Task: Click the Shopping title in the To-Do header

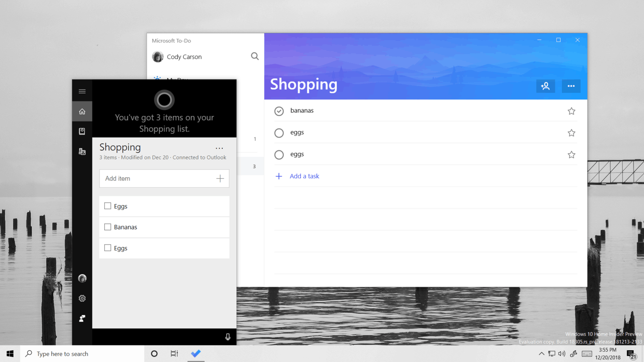Action: pos(304,84)
